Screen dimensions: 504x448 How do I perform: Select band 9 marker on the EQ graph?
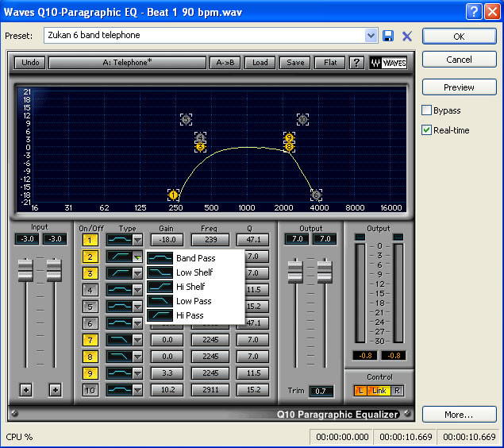pyautogui.click(x=289, y=137)
